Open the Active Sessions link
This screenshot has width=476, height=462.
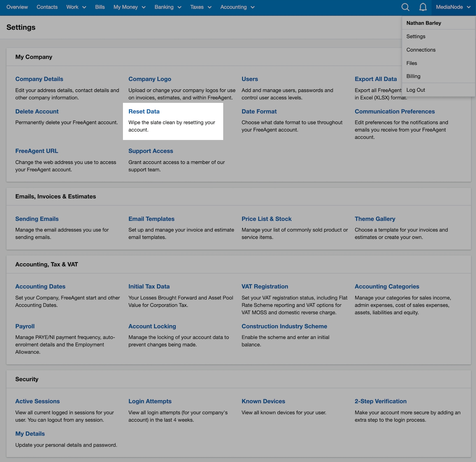click(x=37, y=401)
